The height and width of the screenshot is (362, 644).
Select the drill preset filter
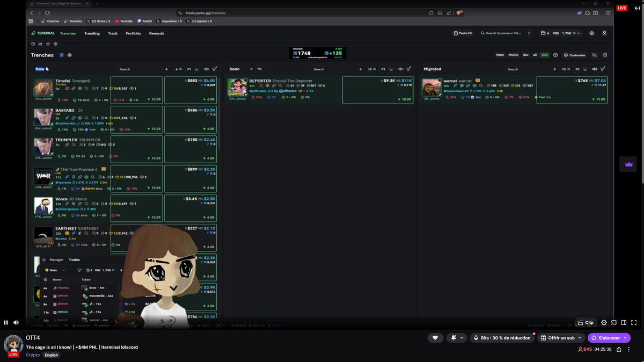545,55
